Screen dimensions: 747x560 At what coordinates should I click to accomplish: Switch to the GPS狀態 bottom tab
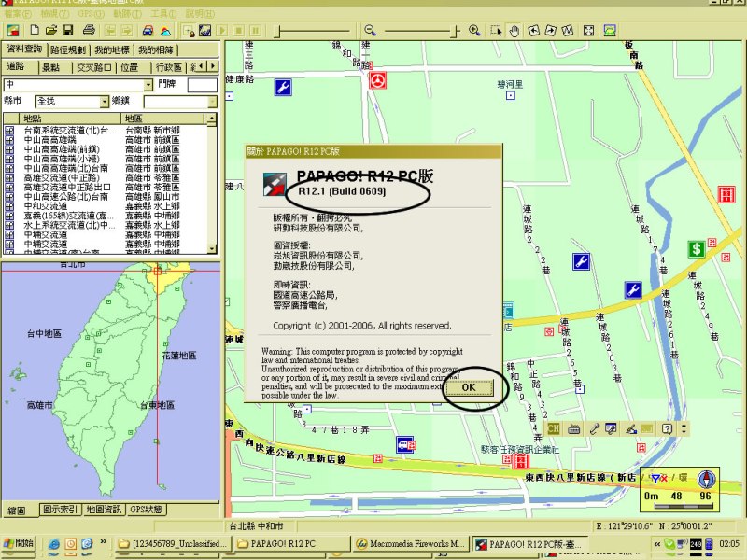pyautogui.click(x=147, y=510)
